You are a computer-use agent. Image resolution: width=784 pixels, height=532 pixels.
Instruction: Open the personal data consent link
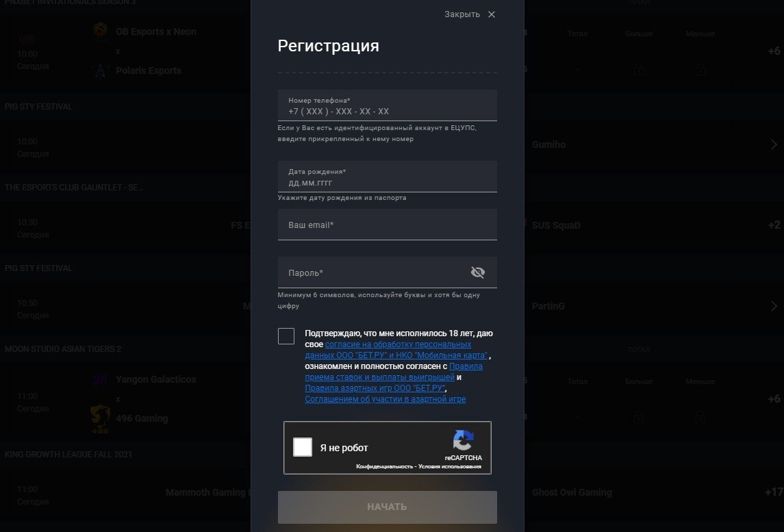tap(396, 349)
